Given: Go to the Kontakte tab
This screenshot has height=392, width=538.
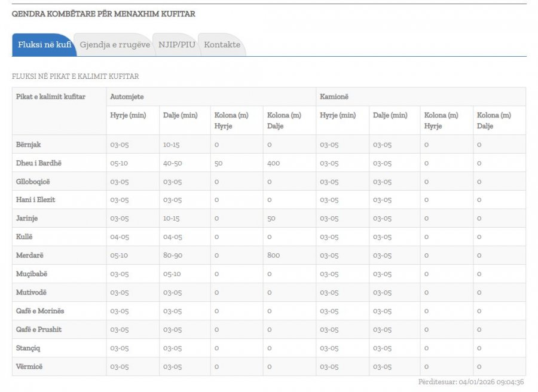Looking at the screenshot, I should point(222,45).
